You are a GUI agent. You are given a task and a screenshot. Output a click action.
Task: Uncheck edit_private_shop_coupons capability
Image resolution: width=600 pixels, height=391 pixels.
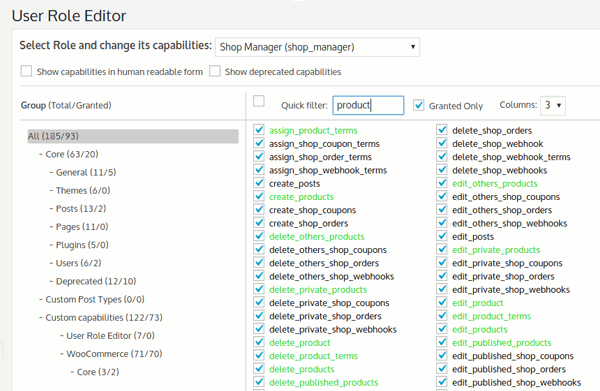coord(442,263)
